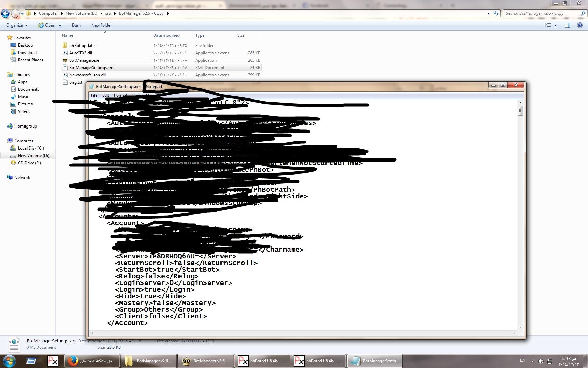
Task: Open Notepad Edit menu
Action: tap(106, 95)
